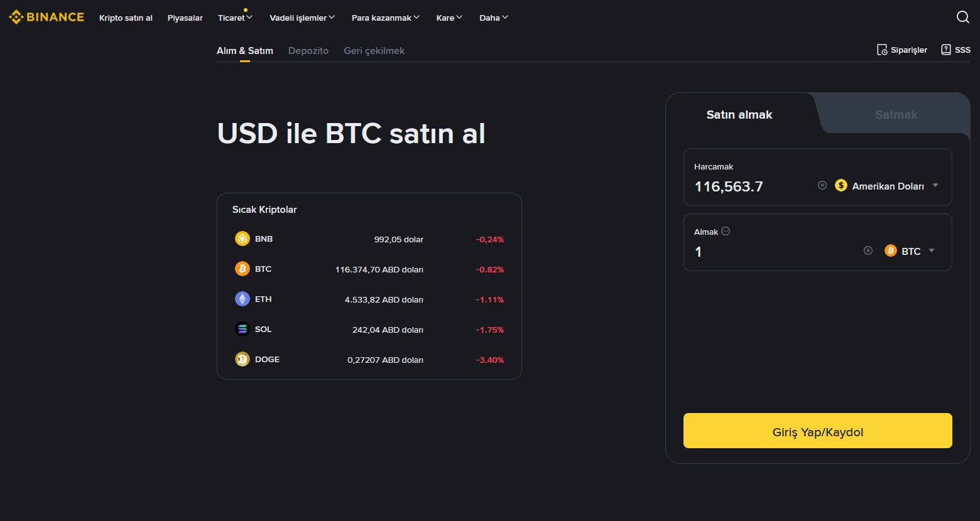Click the DOGE coin icon
The width and height of the screenshot is (980, 521).
point(242,358)
